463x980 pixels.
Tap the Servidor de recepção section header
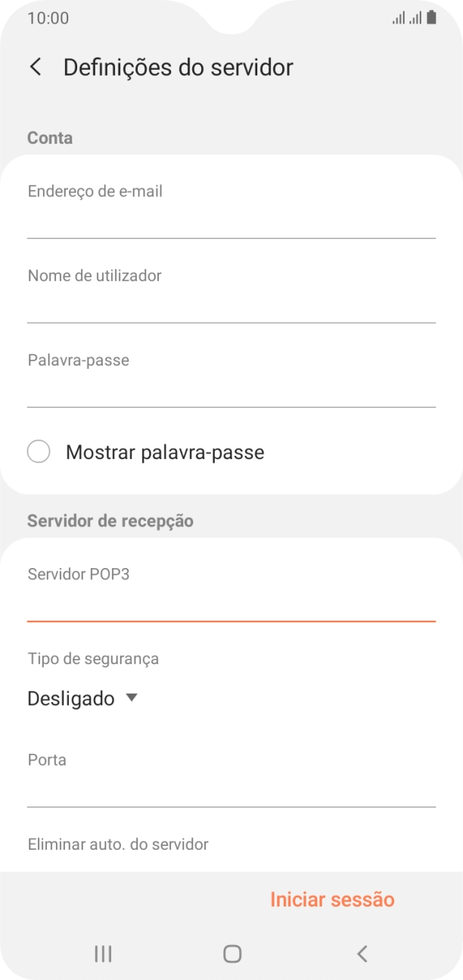110,520
